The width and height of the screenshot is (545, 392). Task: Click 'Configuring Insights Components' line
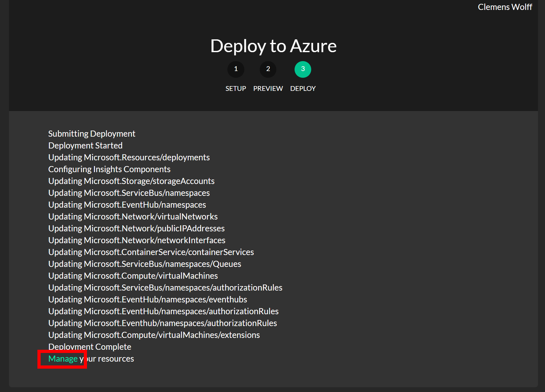point(109,169)
